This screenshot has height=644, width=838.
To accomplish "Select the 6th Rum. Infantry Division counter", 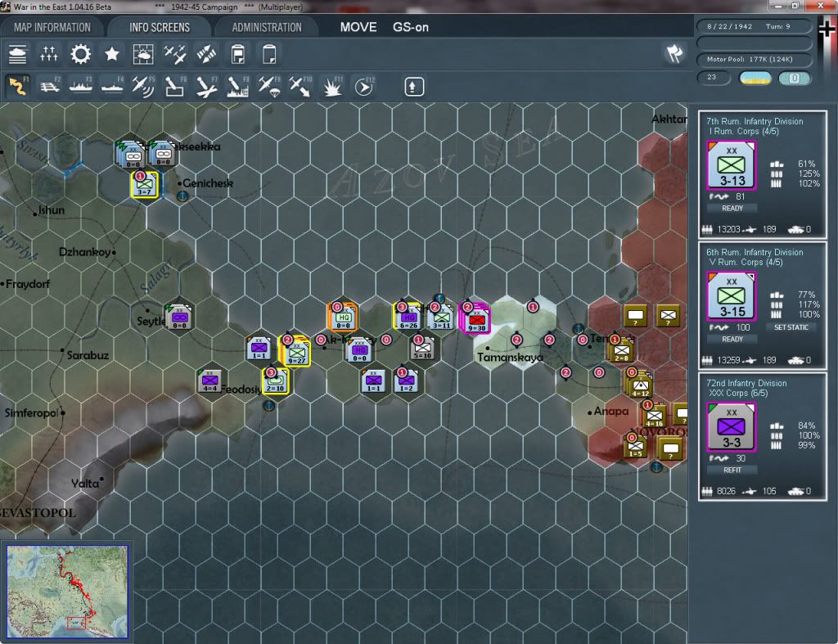I will point(732,296).
